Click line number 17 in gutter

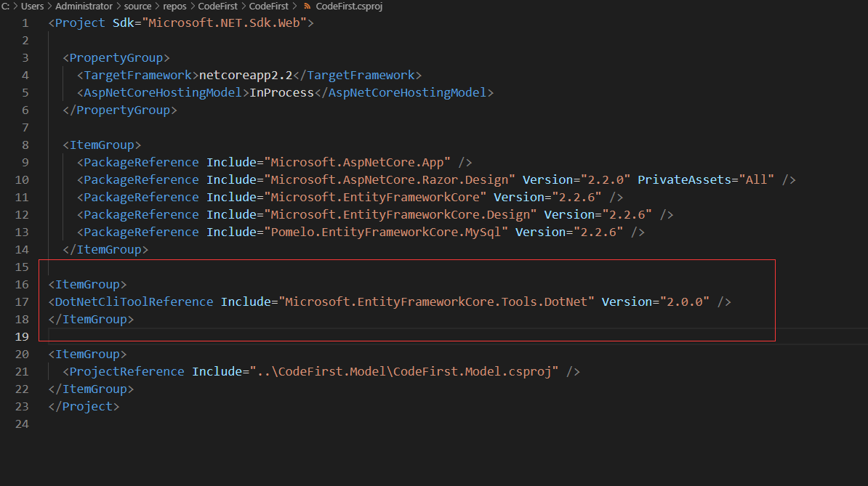point(22,302)
